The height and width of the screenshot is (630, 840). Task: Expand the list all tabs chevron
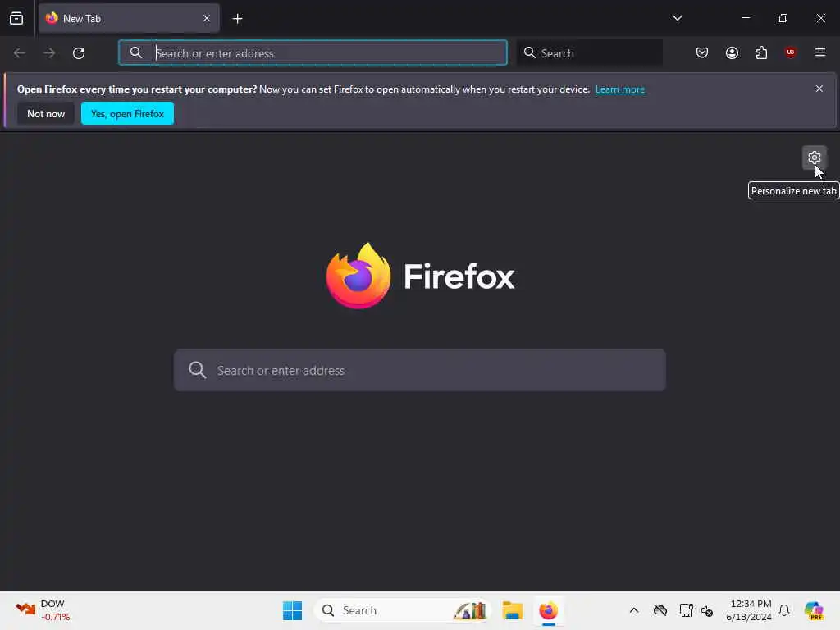tap(677, 18)
